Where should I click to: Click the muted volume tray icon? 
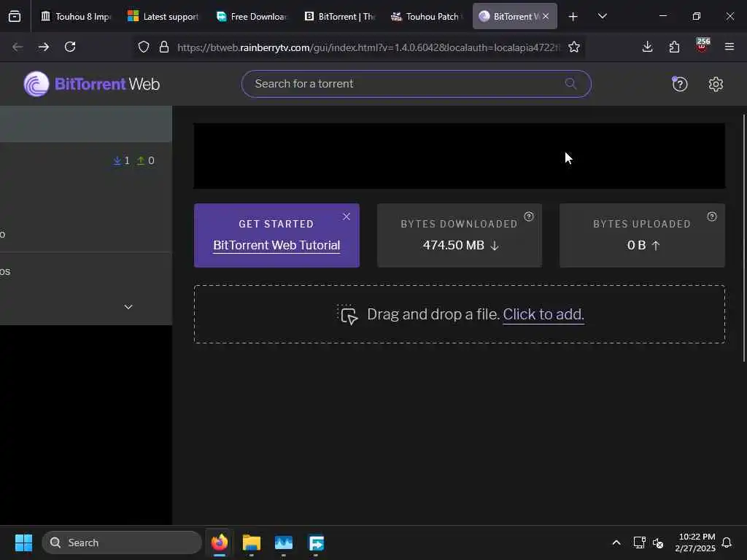[x=657, y=542]
